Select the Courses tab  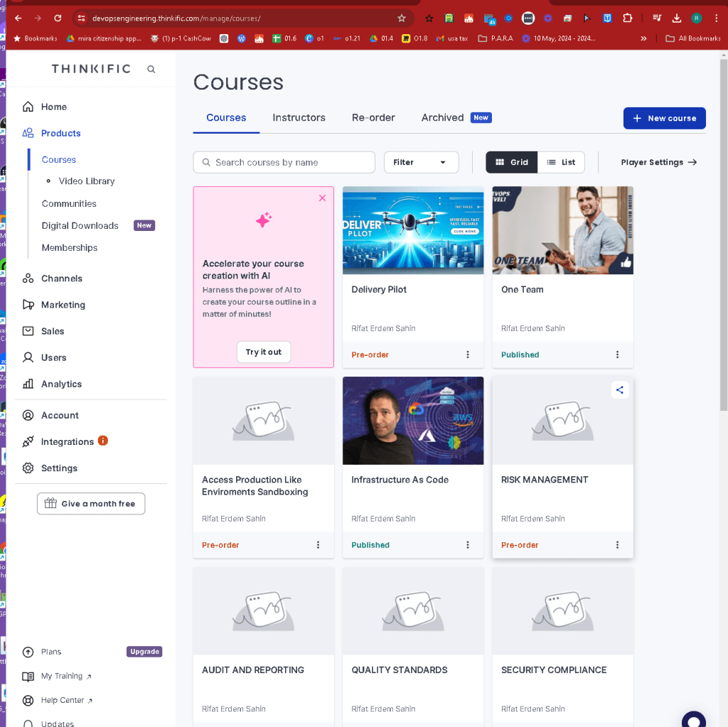[x=226, y=118]
